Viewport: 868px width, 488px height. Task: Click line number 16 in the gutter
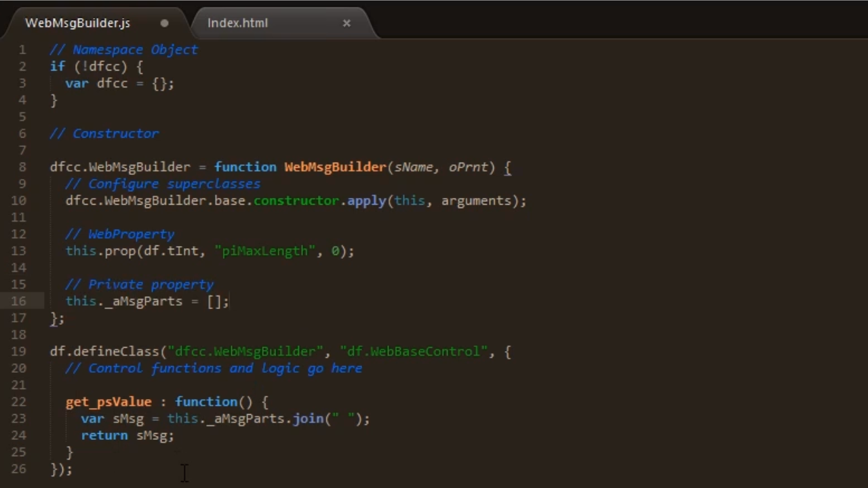coord(19,302)
